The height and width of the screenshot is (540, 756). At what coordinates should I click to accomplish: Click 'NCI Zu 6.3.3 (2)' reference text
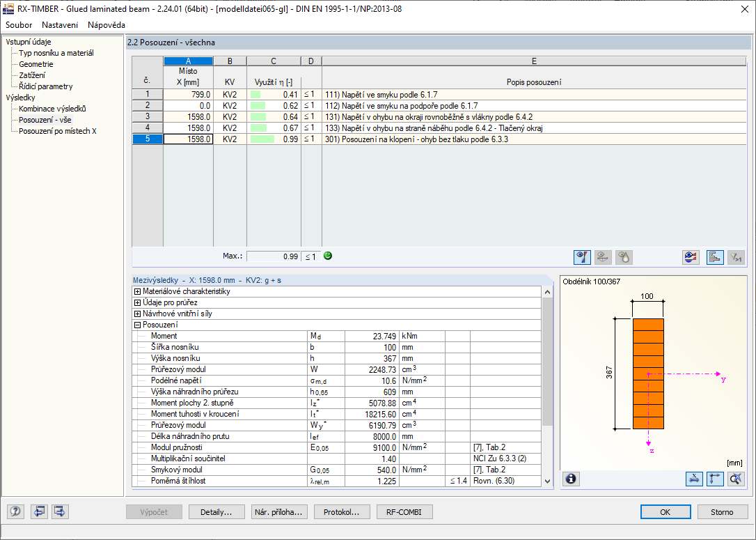500,458
